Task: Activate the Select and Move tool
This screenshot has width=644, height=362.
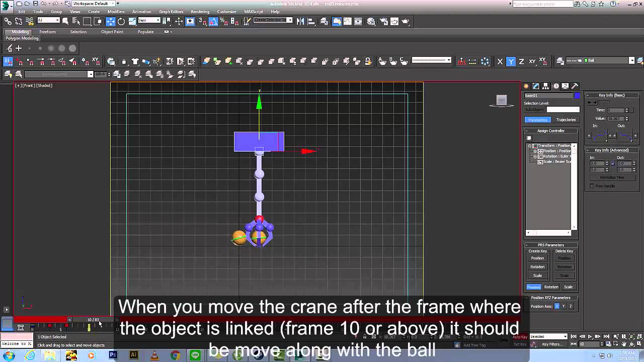Action: (111, 21)
